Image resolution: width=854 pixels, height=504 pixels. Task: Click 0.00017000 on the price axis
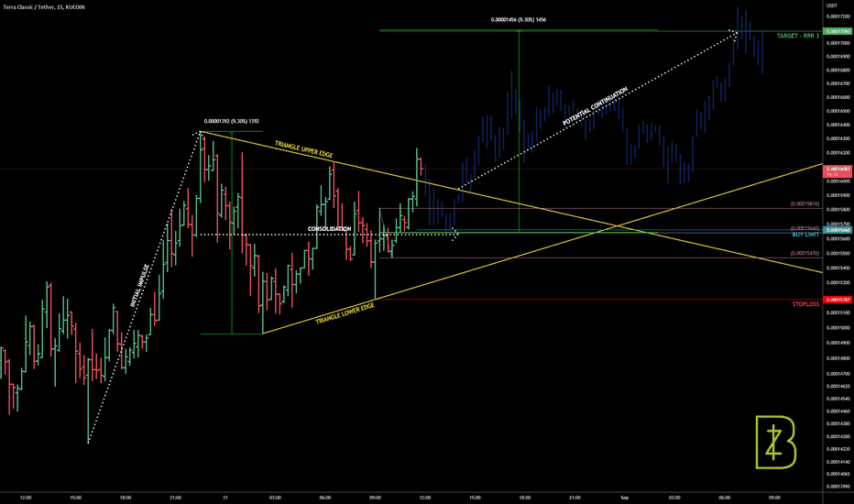pyautogui.click(x=838, y=43)
